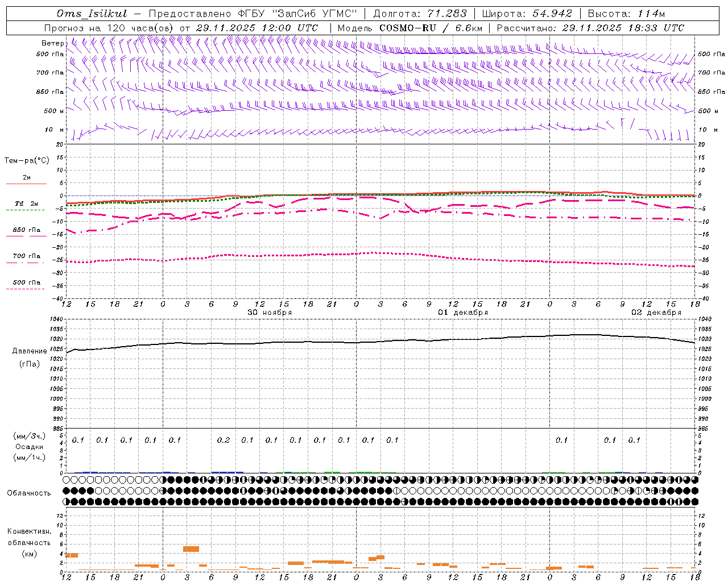728x582 pixels.
Task: Select the elevation text Высота: 114м
Action: coord(626,14)
